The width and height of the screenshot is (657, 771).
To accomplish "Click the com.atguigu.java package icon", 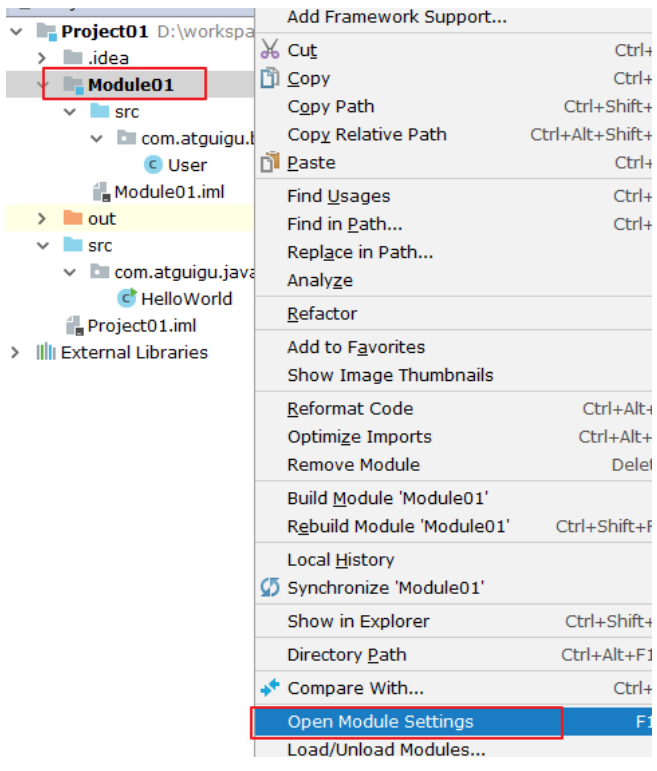I will pos(99,271).
